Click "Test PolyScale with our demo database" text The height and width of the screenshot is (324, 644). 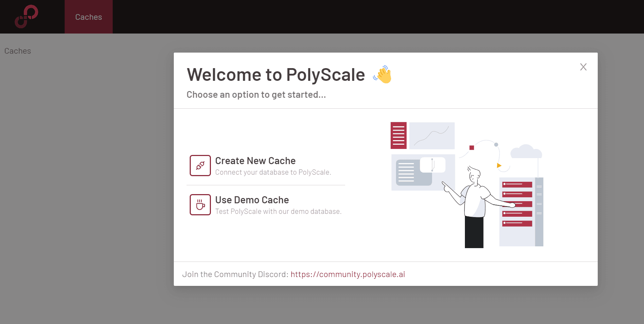point(278,211)
